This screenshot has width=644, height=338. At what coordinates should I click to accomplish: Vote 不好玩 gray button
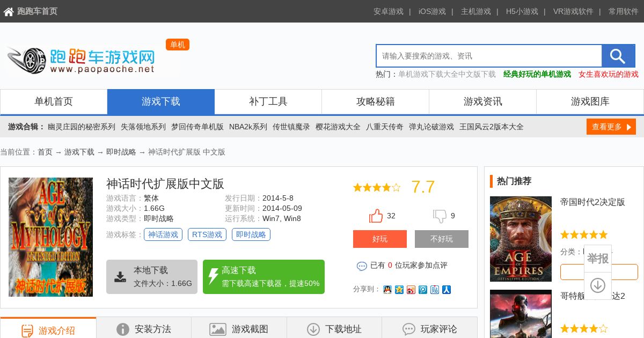pyautogui.click(x=442, y=239)
